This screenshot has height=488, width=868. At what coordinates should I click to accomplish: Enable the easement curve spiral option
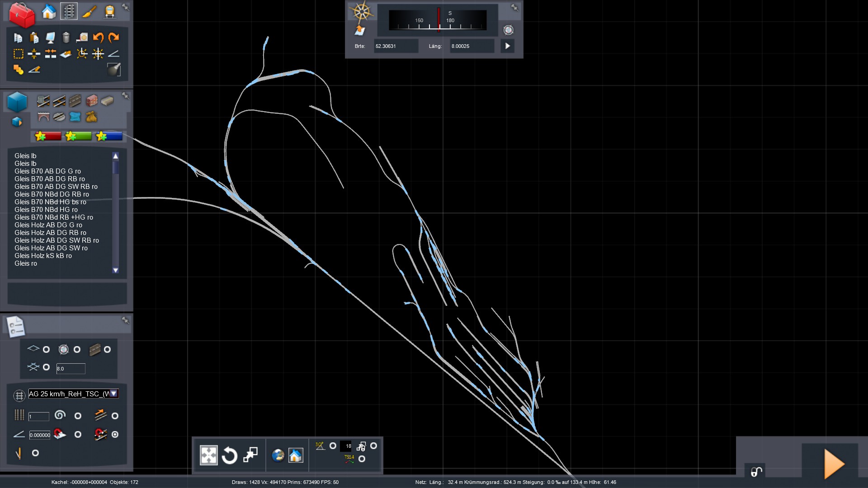pos(60,415)
